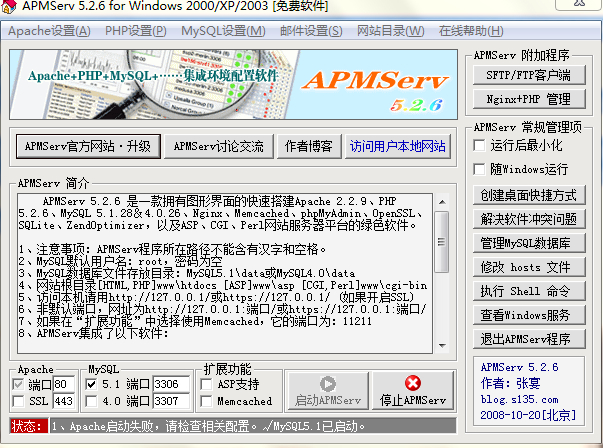This screenshot has width=603, height=448.
Task: Click 退出APMServ程序 button
Action: click(x=529, y=339)
